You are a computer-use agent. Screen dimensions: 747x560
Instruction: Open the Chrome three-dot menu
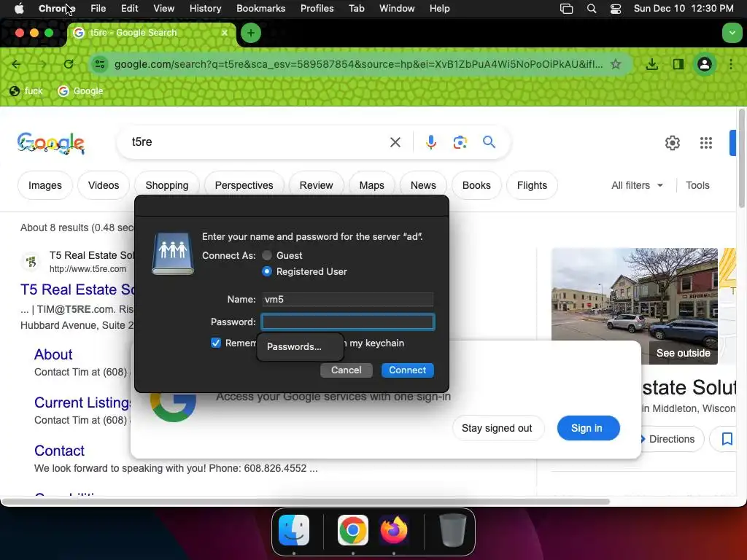coord(731,64)
